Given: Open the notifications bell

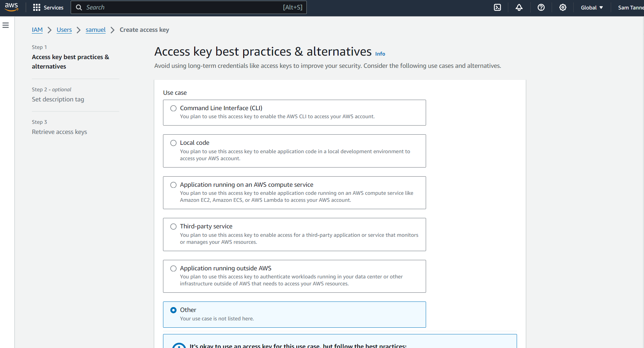Looking at the screenshot, I should point(519,7).
